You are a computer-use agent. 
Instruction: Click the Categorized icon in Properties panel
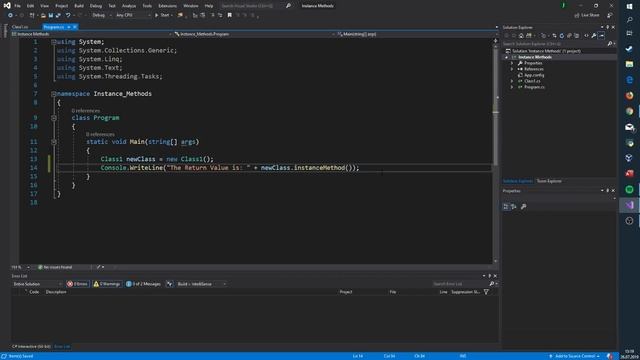point(506,207)
